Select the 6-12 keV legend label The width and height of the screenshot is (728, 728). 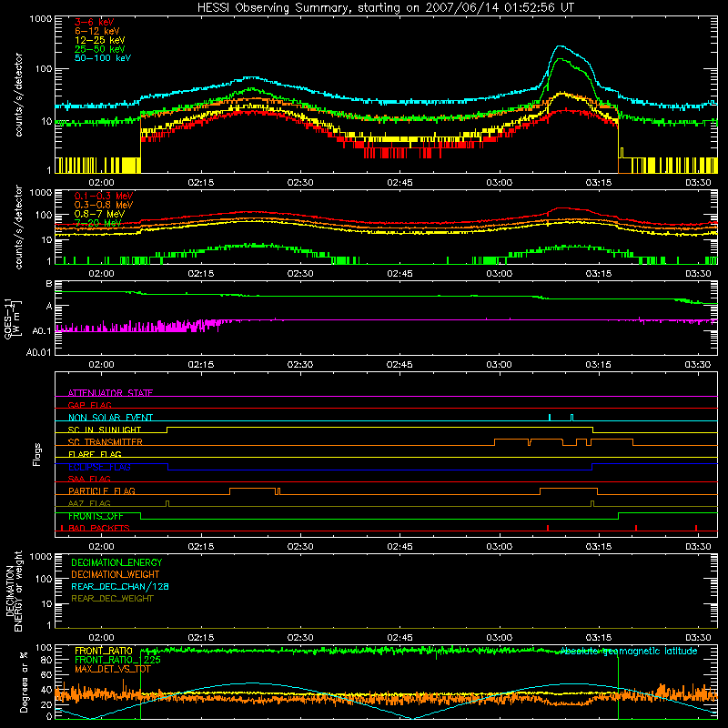[x=97, y=31]
